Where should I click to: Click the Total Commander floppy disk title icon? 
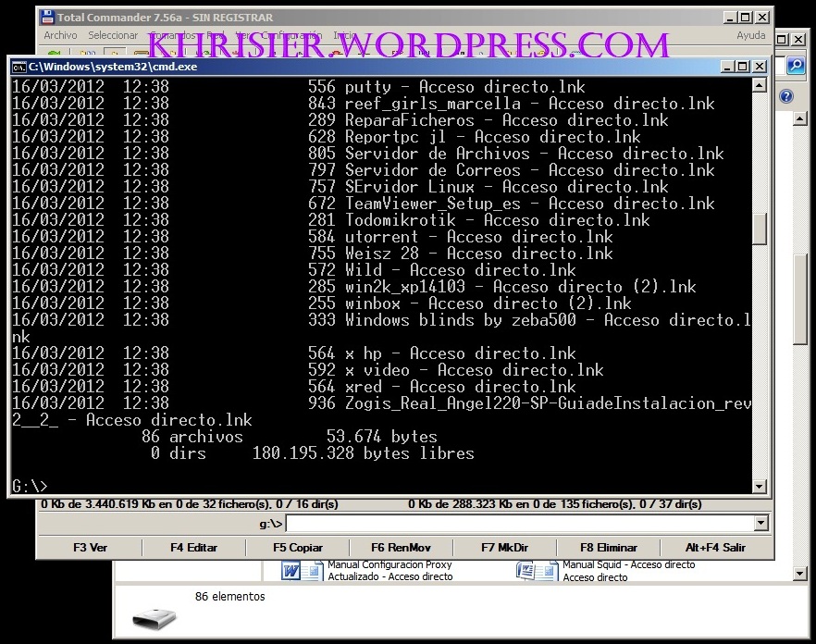(47, 18)
